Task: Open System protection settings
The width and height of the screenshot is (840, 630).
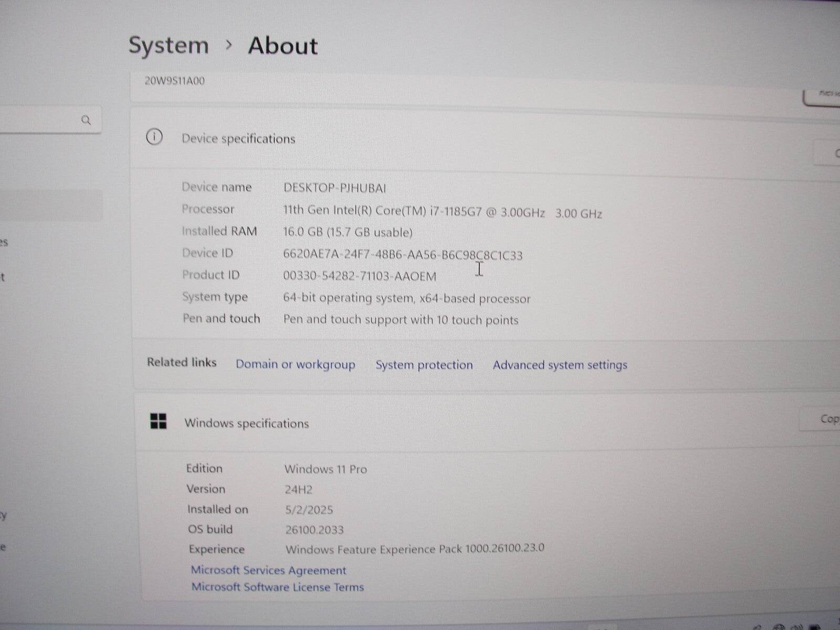Action: [424, 364]
